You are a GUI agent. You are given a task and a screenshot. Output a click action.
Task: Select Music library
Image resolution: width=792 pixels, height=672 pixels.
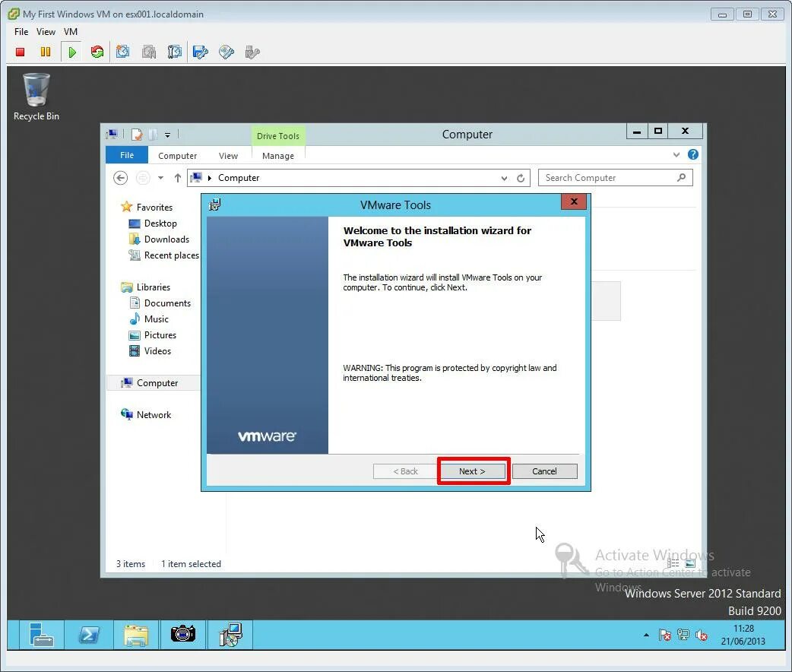pos(149,319)
